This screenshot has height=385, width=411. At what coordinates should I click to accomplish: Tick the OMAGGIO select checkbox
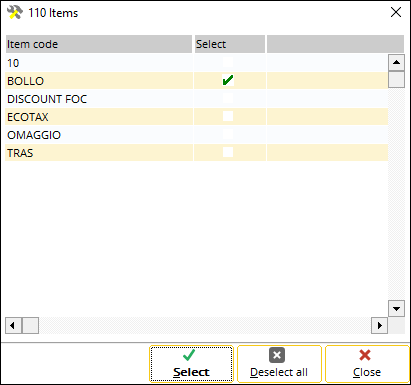(228, 134)
